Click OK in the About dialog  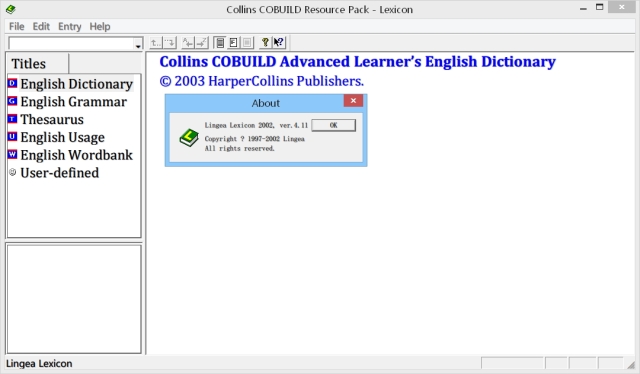(333, 125)
